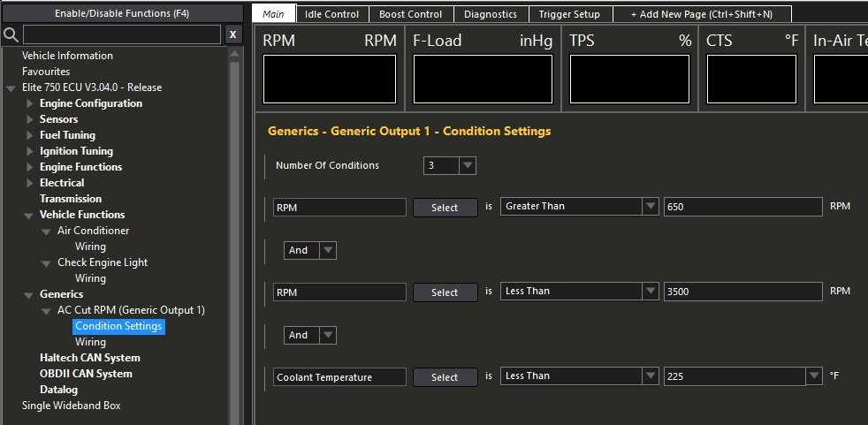Open Wiring under Air Conditioner

[90, 247]
